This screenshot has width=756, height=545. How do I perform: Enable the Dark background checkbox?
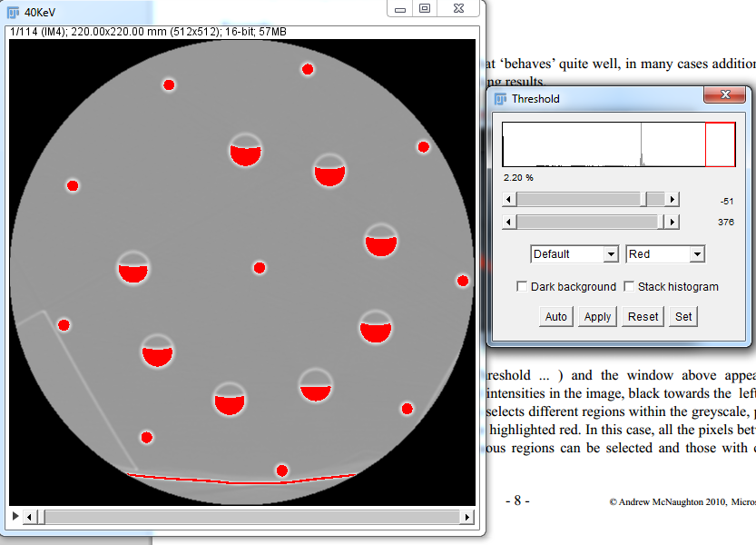[x=522, y=287]
